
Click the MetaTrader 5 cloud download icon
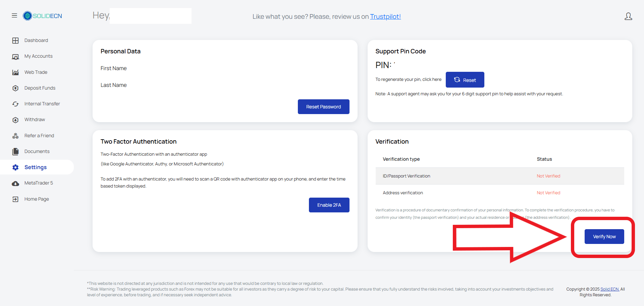[15, 184]
